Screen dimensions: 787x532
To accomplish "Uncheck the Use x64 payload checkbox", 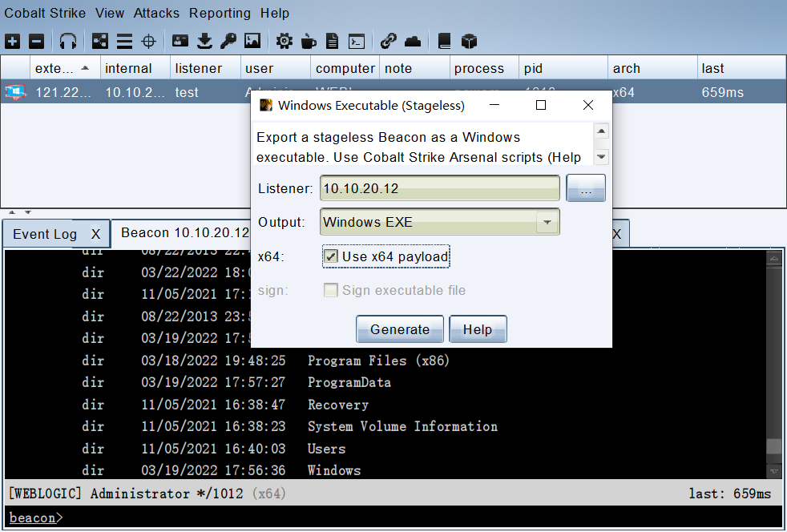I will [331, 256].
